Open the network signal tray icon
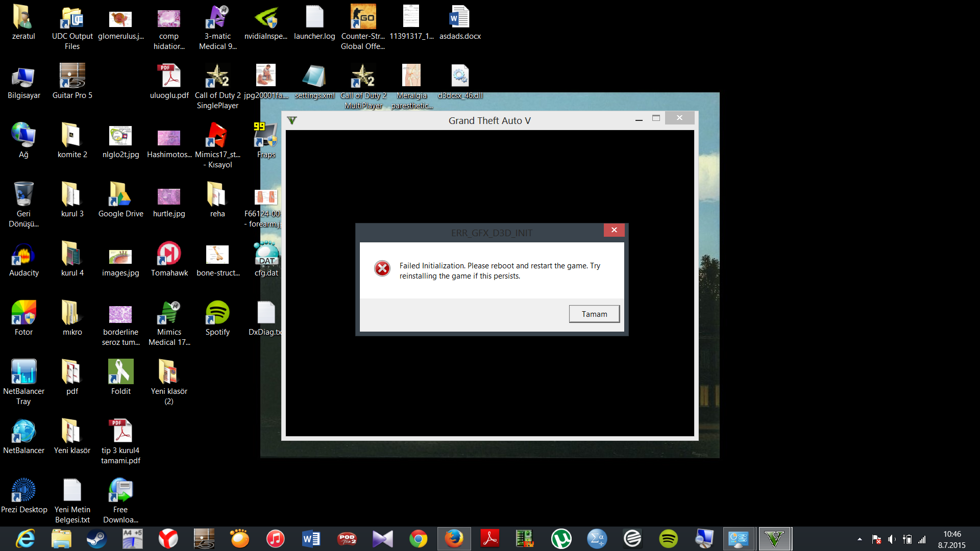The width and height of the screenshot is (980, 551). point(922,539)
